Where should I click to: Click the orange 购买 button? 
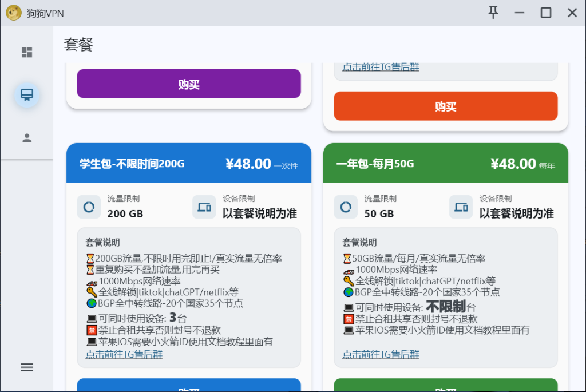pos(445,106)
